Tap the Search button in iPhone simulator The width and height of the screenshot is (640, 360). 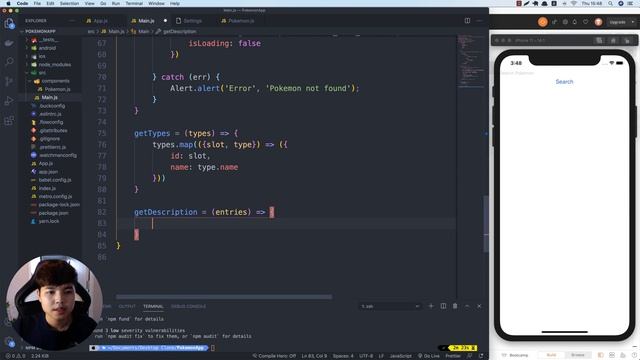564,82
